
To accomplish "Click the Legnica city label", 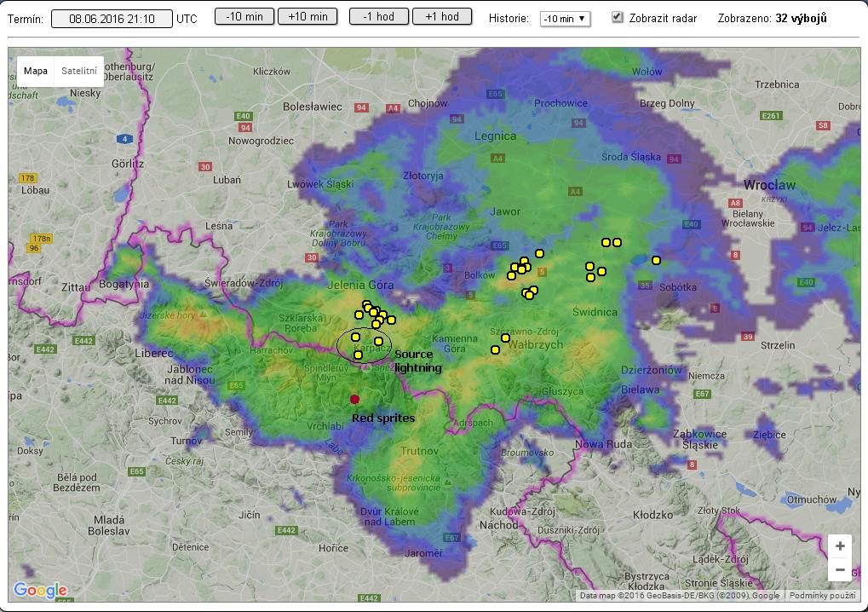I will pos(495,136).
